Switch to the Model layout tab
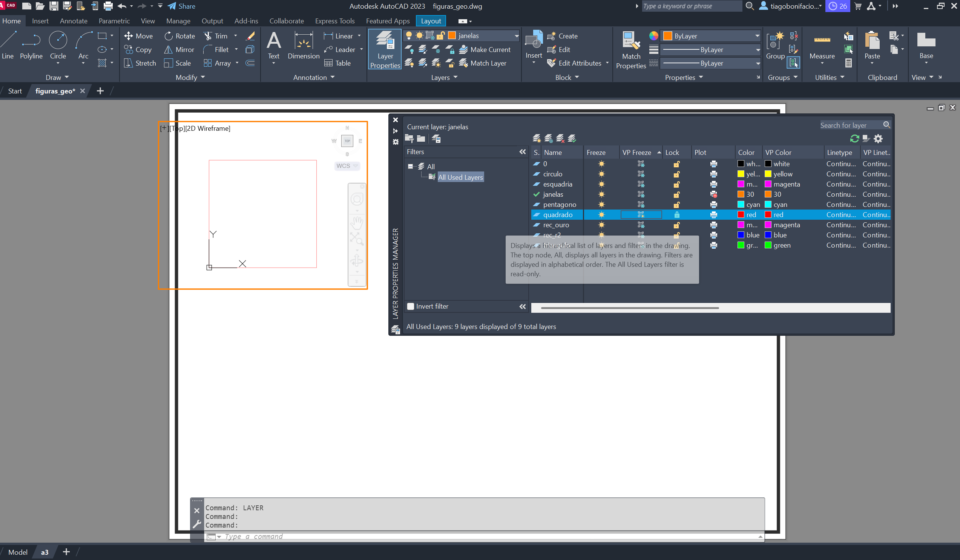Viewport: 960px width, 560px height. [17, 552]
